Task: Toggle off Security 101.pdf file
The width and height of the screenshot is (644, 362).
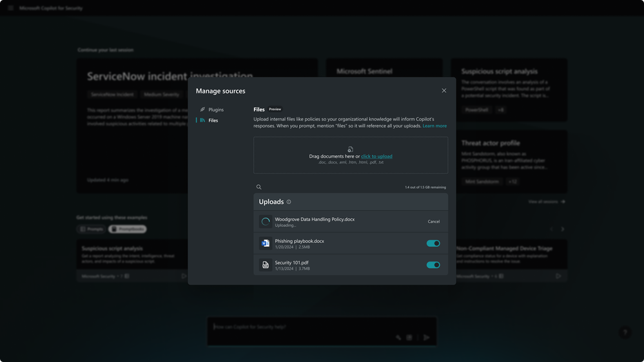Action: click(x=433, y=265)
